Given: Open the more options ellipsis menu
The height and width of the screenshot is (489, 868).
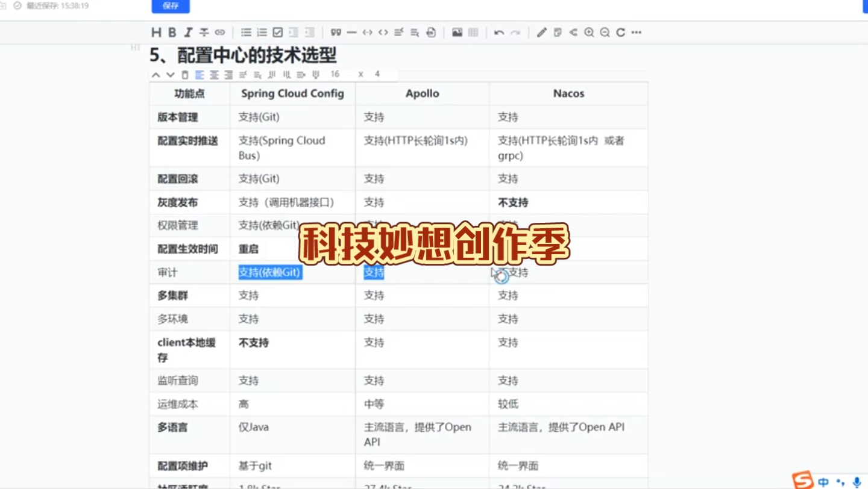Looking at the screenshot, I should click(x=637, y=33).
